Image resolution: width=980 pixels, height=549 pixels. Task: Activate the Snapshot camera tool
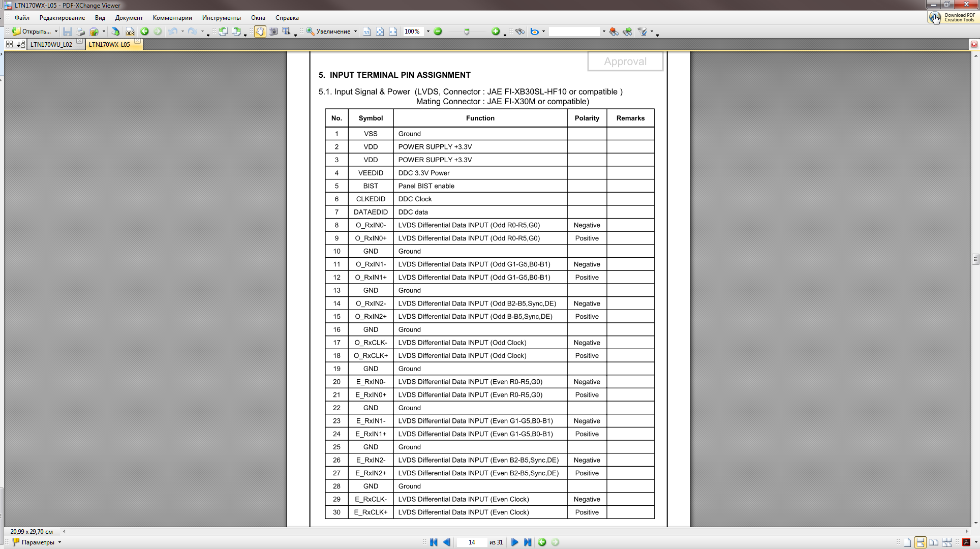point(273,32)
